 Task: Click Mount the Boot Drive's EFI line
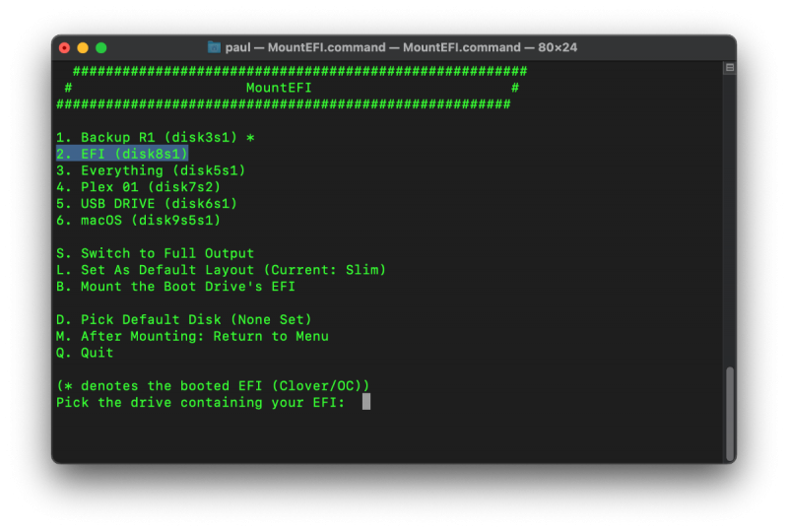[175, 287]
